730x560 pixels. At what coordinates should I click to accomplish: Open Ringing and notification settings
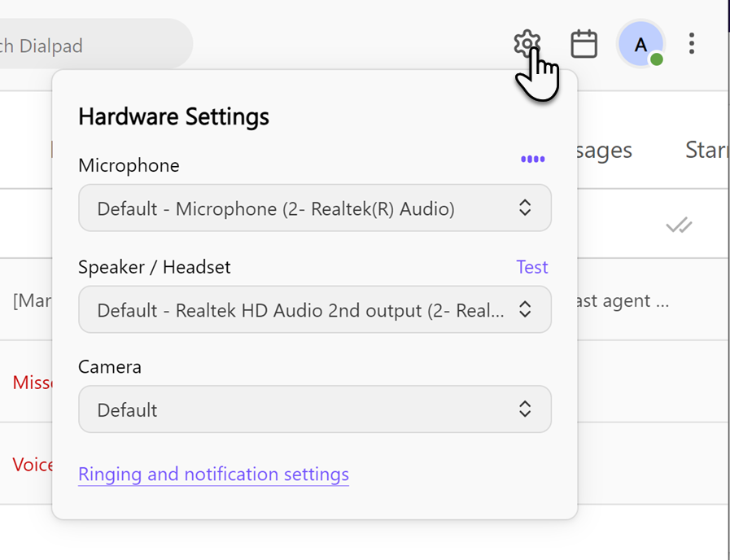pyautogui.click(x=213, y=475)
